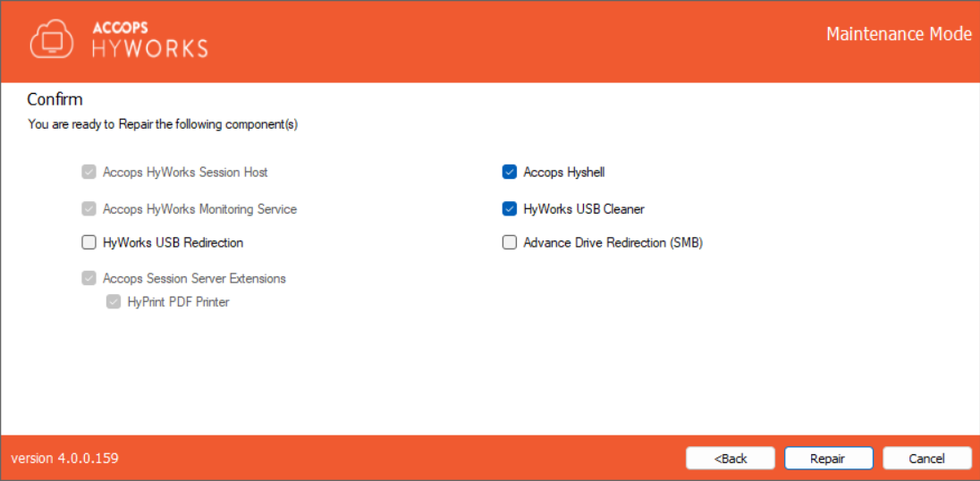Click the Accops HyWorks Monitoring Service checkbox
Screen dimensions: 980x481
(x=89, y=209)
